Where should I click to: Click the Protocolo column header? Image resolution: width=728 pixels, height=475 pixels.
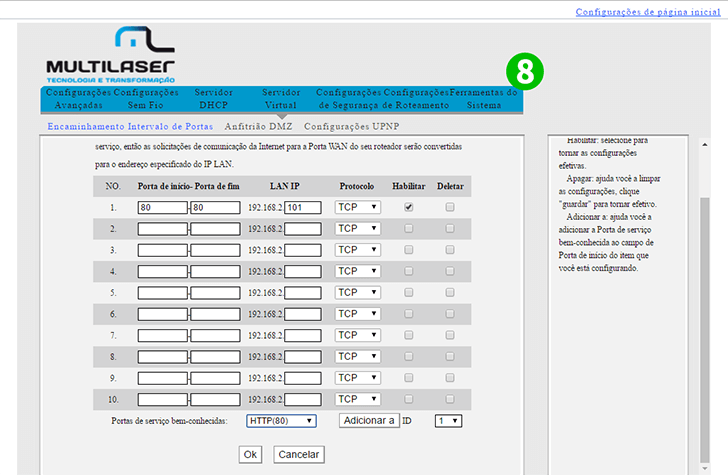357,186
